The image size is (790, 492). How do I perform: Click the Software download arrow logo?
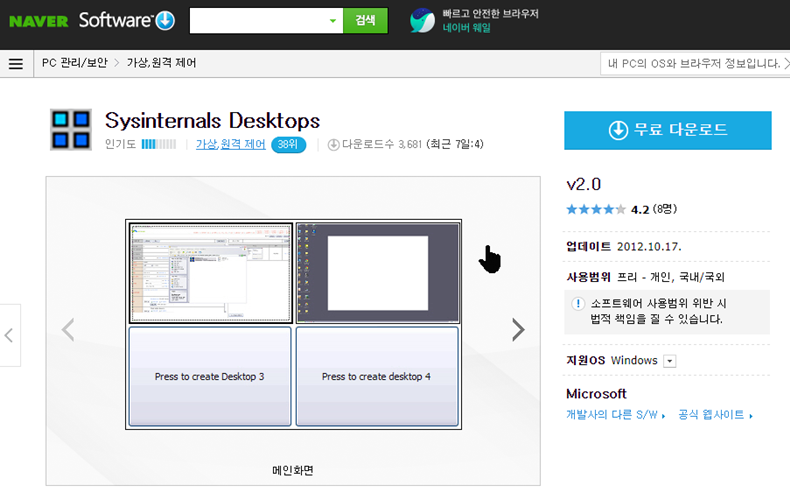(x=165, y=21)
